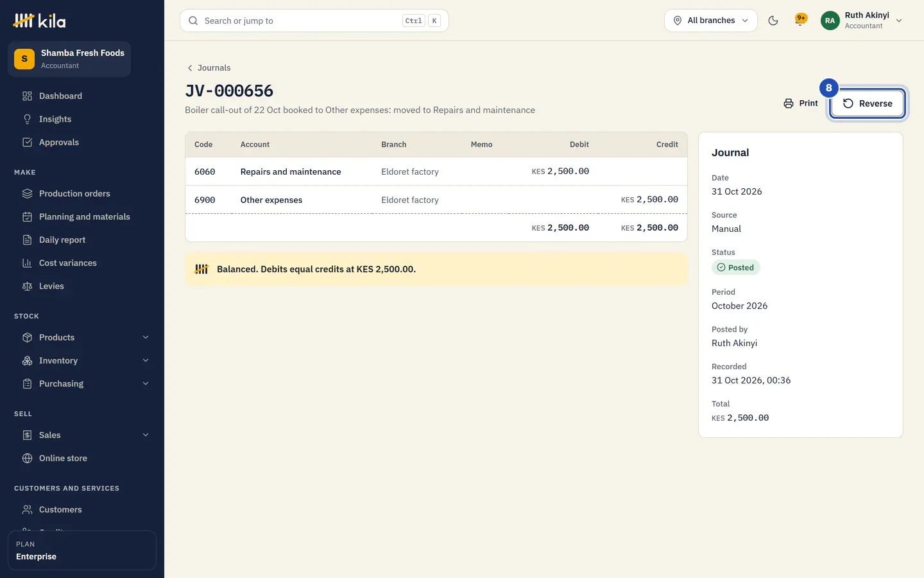Open the Ruth Akinyi account menu chevron
This screenshot has height=578, width=924.
point(899,21)
